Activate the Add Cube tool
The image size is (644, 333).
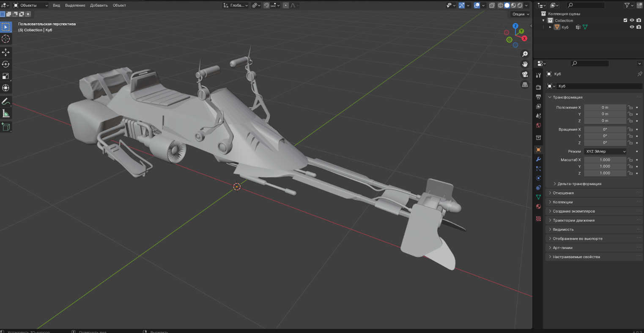coord(6,127)
